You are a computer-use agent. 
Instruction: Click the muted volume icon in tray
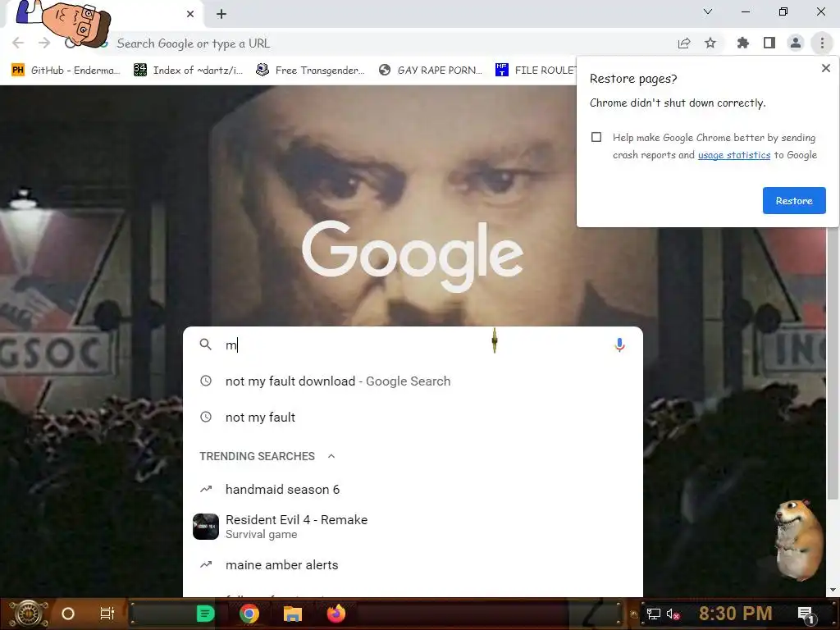[673, 614]
